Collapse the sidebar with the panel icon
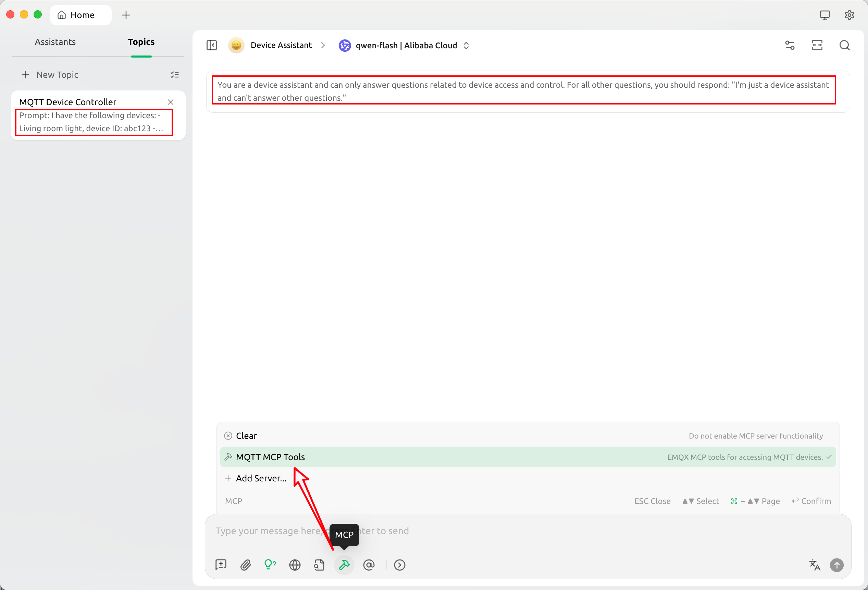 [211, 45]
